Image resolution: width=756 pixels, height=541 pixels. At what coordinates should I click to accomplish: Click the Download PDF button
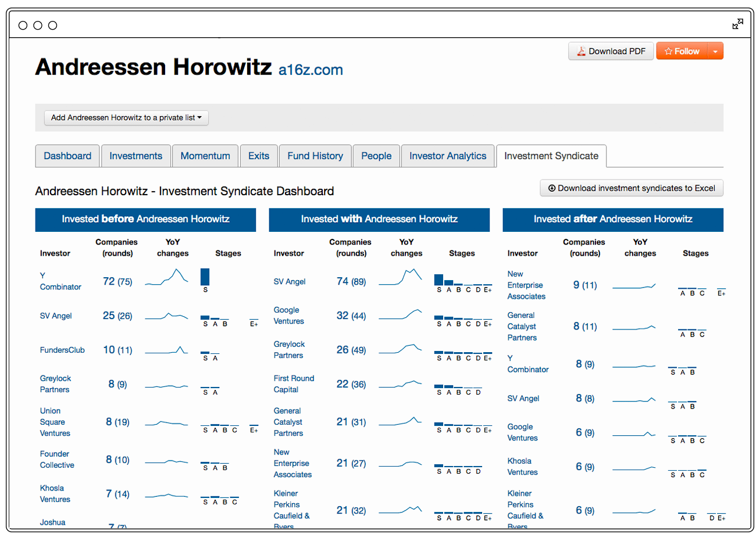(x=611, y=51)
